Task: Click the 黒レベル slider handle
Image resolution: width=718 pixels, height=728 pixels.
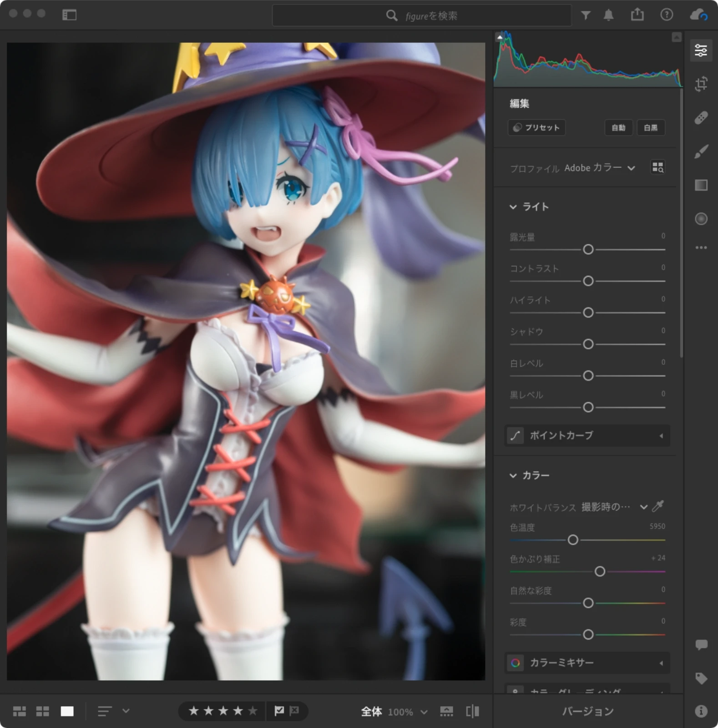Action: click(588, 407)
